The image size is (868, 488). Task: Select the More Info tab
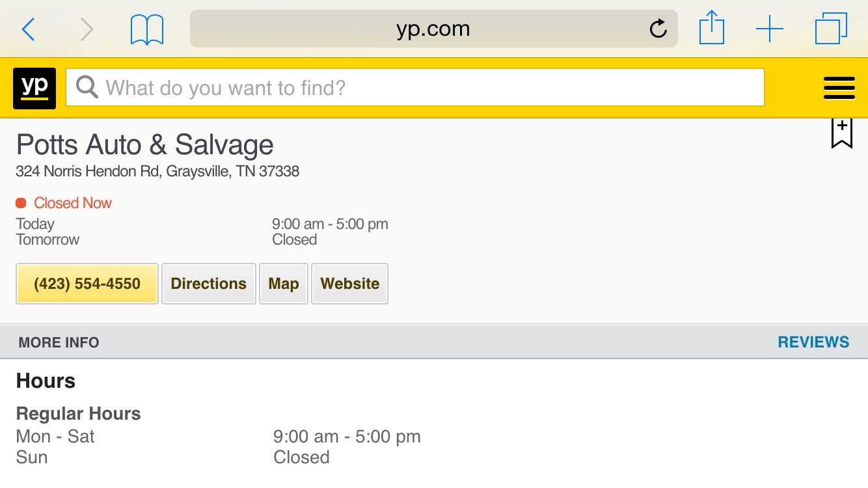tap(59, 342)
